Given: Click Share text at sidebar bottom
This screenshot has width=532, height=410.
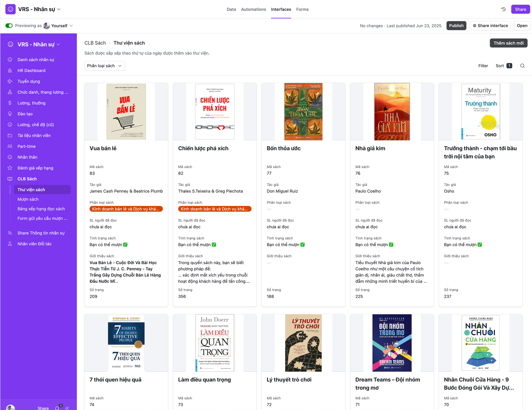Looking at the screenshot, I should point(43,408).
